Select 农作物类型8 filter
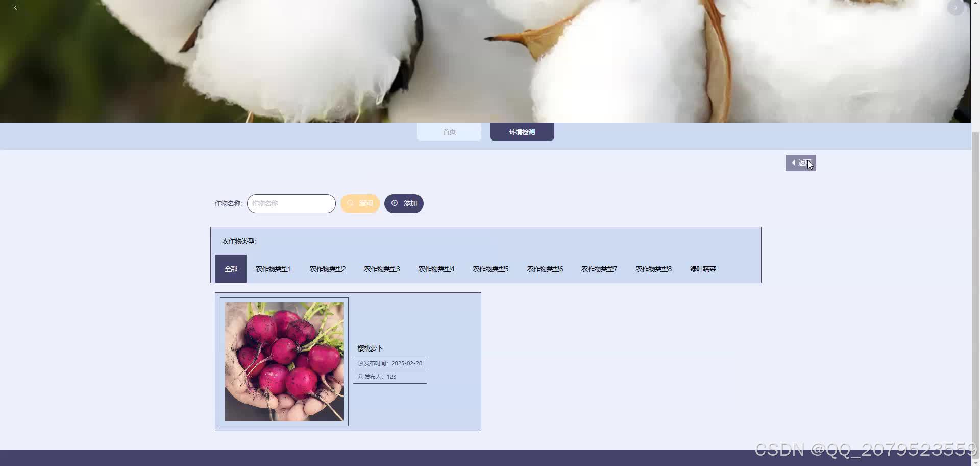This screenshot has width=980, height=466. click(653, 269)
